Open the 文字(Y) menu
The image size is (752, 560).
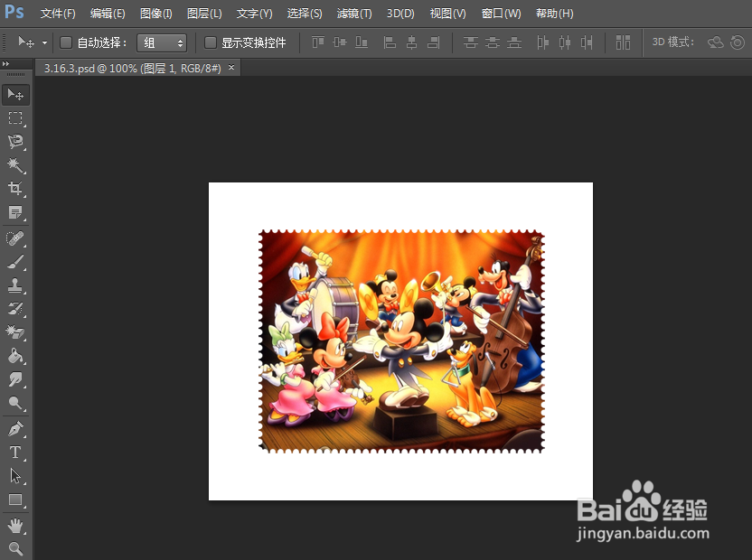(254, 14)
